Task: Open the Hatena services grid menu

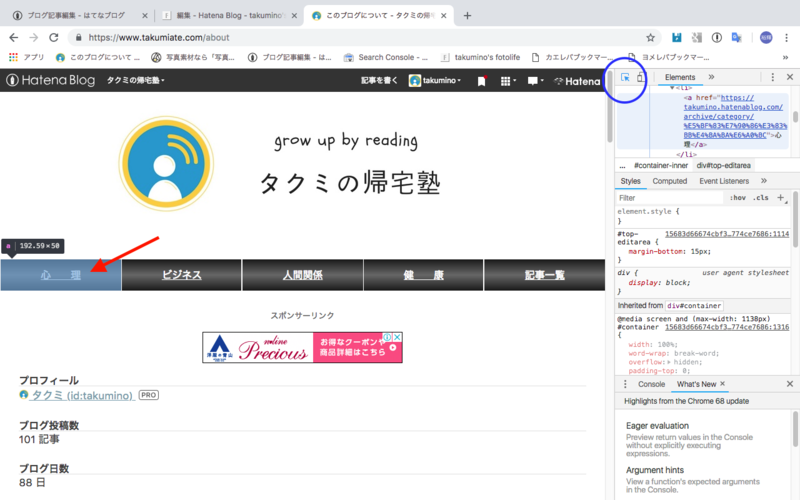Action: (508, 81)
